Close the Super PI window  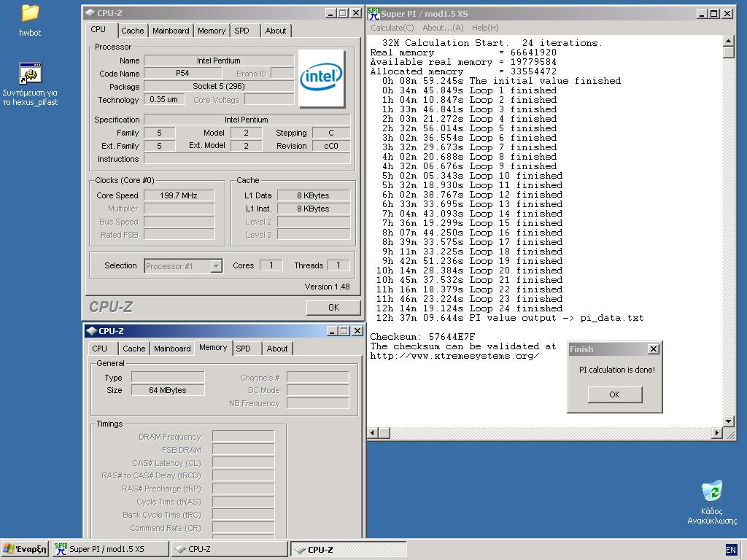tap(727, 14)
